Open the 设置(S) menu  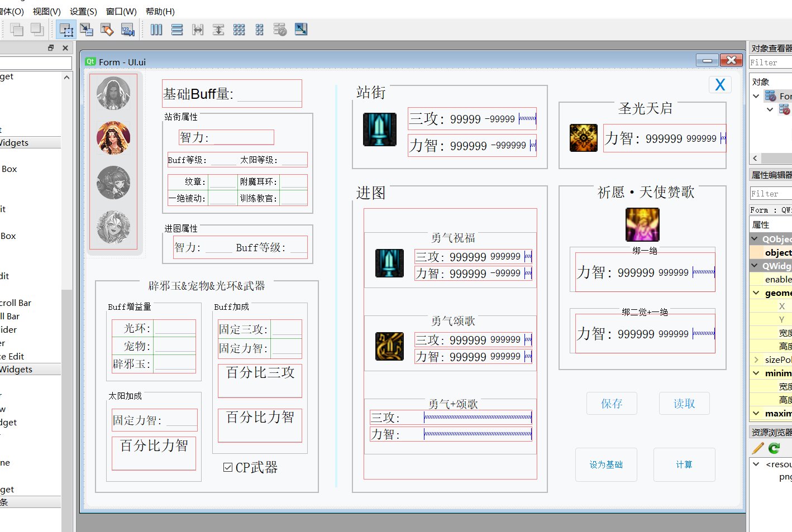[83, 11]
